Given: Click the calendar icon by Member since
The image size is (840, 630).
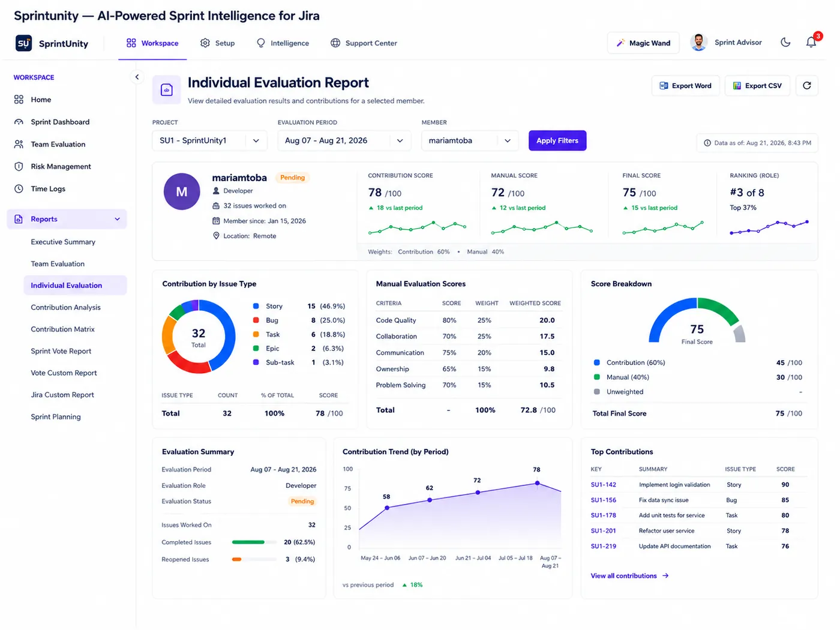Looking at the screenshot, I should click(216, 221).
